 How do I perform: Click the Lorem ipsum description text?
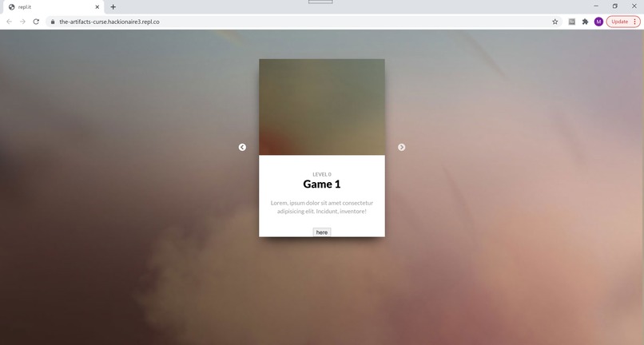[x=321, y=207]
